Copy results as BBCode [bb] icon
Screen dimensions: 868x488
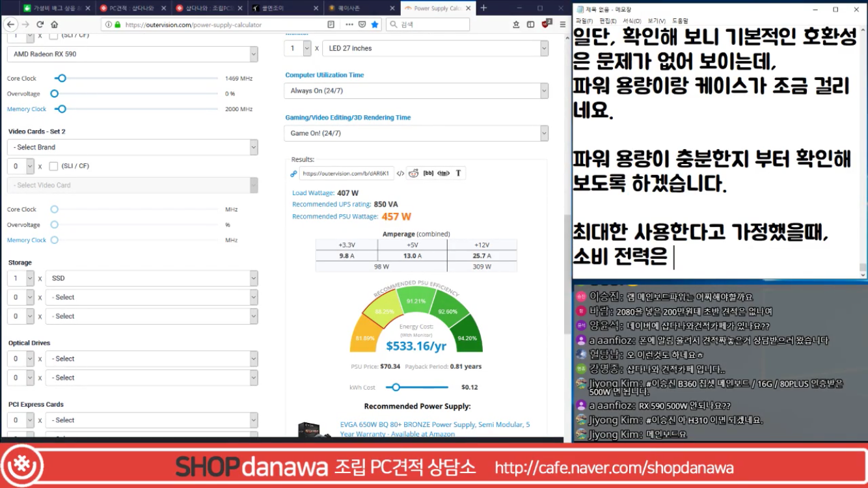click(428, 173)
